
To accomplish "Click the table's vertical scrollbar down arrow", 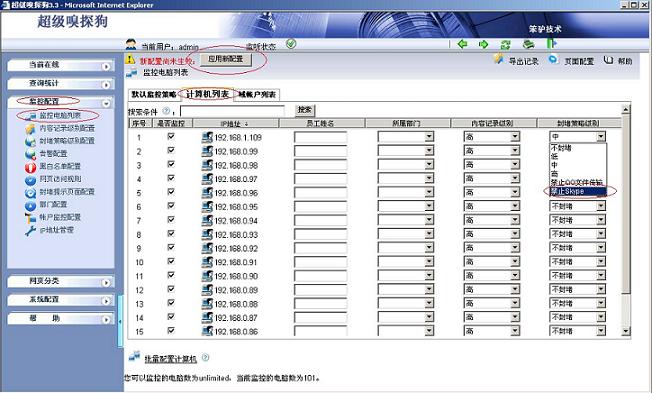I will coord(626,331).
